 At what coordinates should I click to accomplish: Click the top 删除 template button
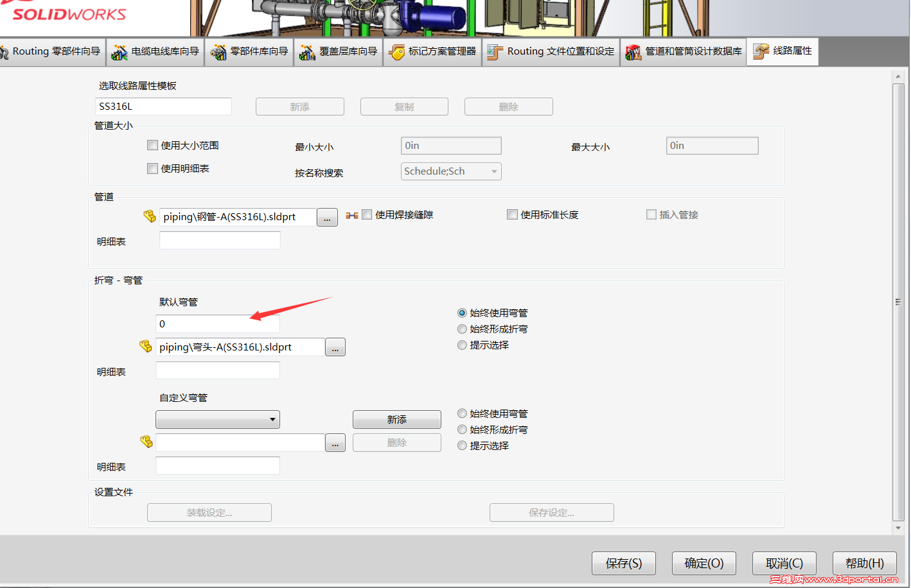tap(509, 107)
